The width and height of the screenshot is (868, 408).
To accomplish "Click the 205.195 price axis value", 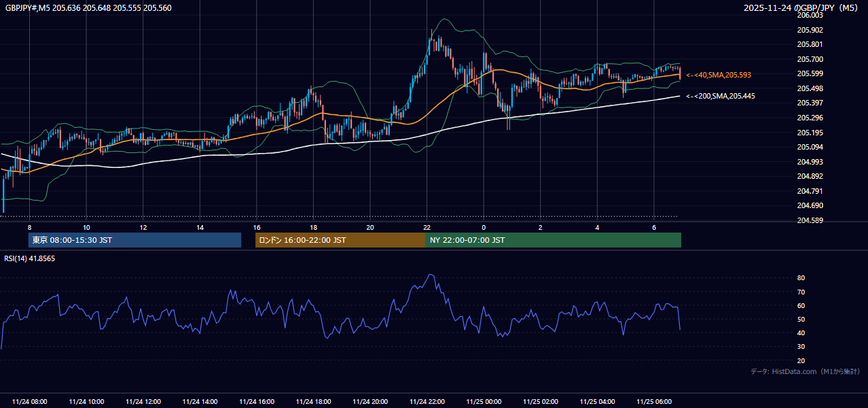I will [x=810, y=133].
